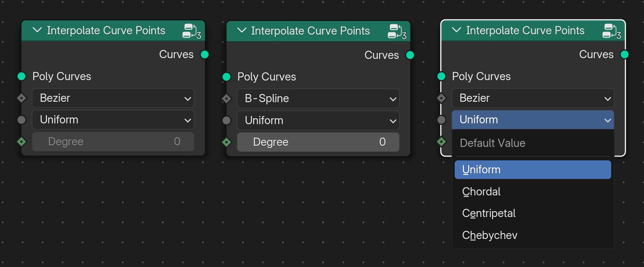Click green diamond socket at the bottom of the selected node
644x267 pixels.
441,142
